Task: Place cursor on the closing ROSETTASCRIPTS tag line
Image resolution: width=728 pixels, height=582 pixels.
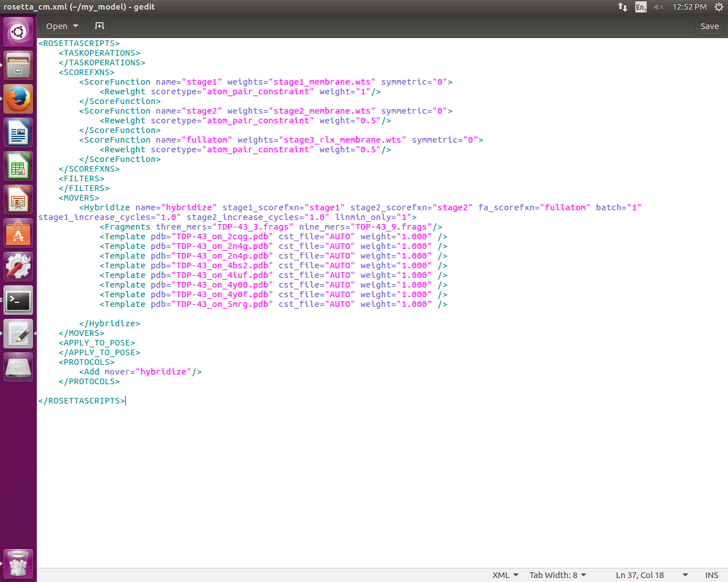Action: [81, 401]
